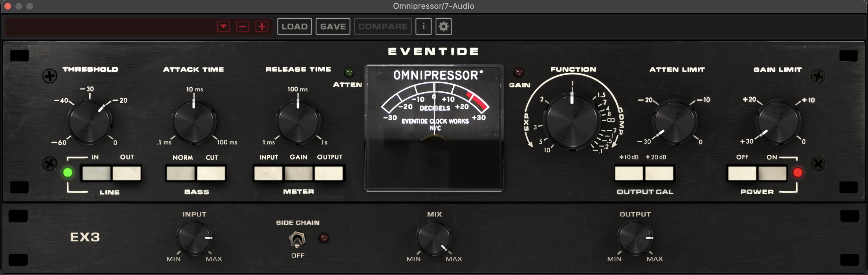The height and width of the screenshot is (275, 868).
Task: Set Meter to OUTPUT
Action: [329, 173]
